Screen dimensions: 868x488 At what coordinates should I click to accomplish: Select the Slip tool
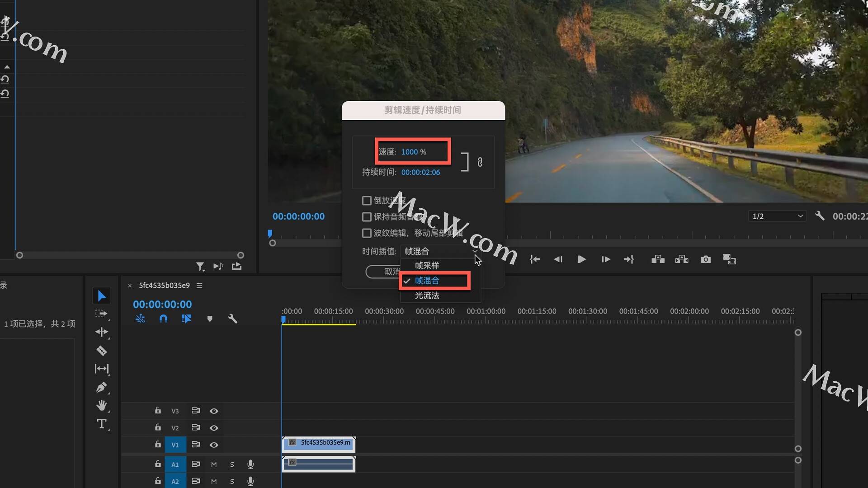tap(101, 369)
